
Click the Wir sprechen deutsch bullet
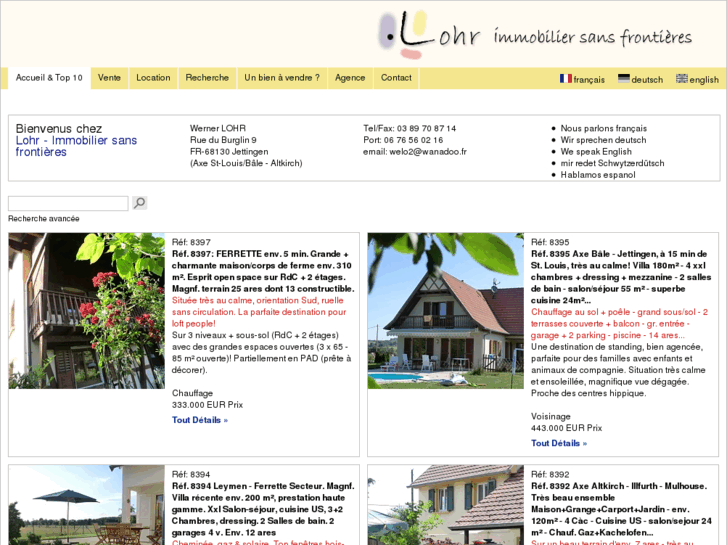pyautogui.click(x=603, y=140)
